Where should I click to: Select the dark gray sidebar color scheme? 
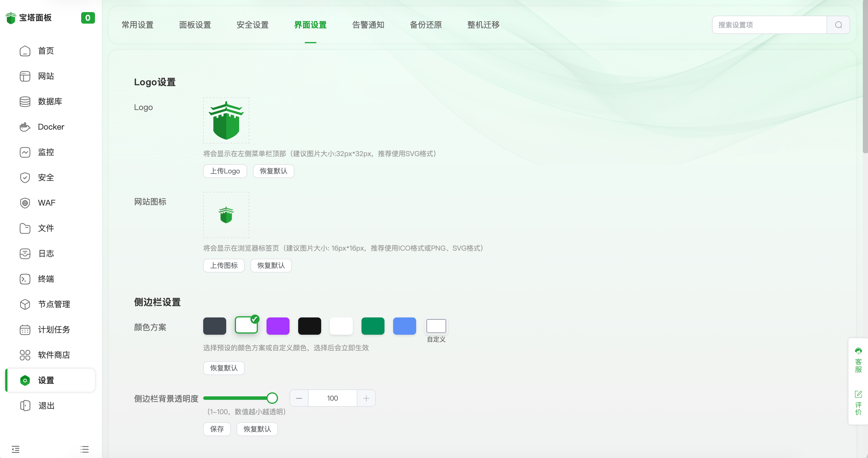click(215, 326)
